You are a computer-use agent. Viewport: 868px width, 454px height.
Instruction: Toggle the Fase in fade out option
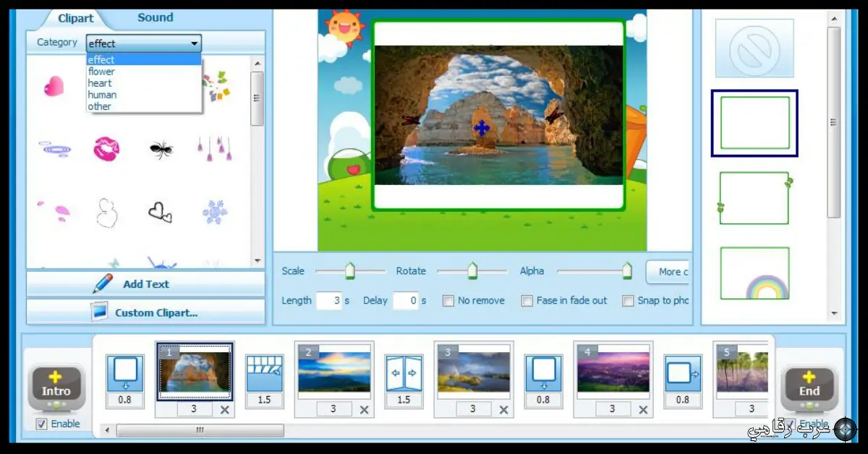coord(527,301)
